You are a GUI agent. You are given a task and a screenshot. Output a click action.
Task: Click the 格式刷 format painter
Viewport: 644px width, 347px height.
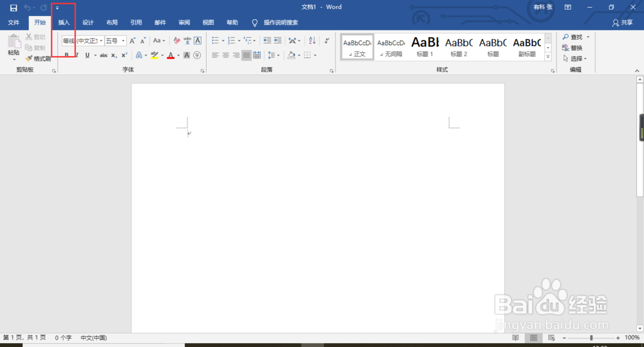38,59
